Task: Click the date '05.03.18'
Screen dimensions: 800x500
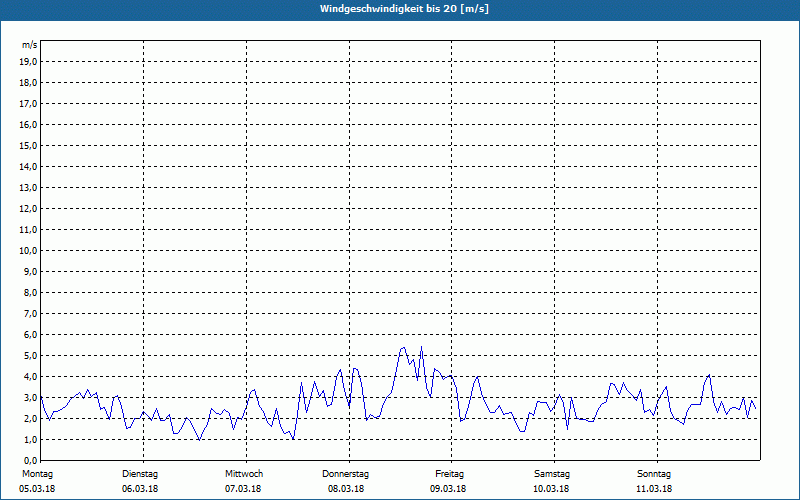Action: point(37,489)
